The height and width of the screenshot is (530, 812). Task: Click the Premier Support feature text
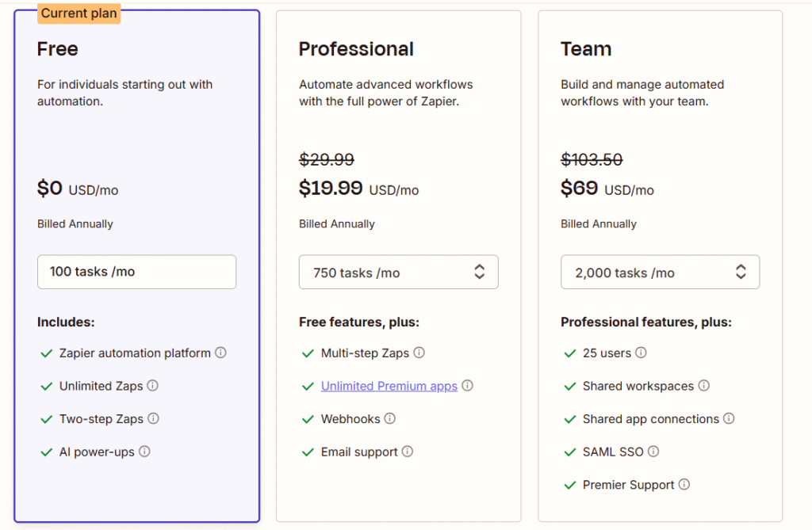(628, 485)
